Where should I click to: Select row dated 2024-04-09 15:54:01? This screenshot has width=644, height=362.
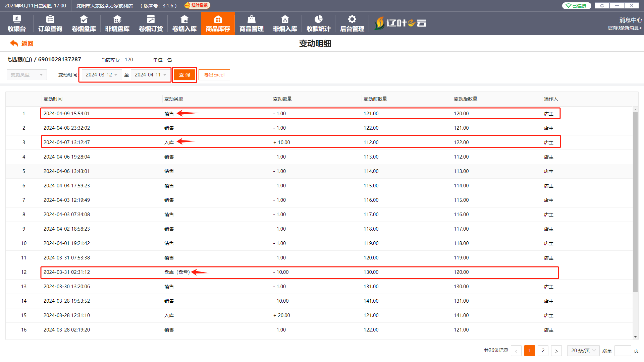click(319, 114)
